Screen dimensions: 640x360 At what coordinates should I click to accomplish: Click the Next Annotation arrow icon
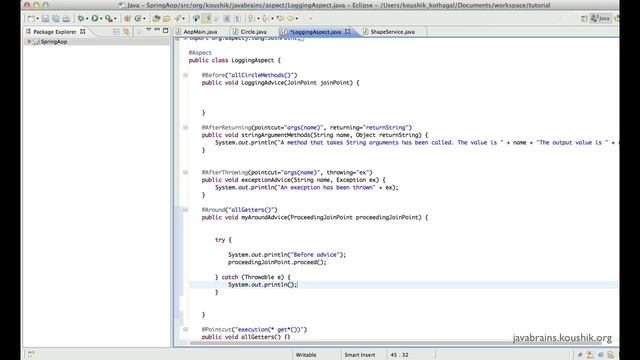pyautogui.click(x=251, y=18)
